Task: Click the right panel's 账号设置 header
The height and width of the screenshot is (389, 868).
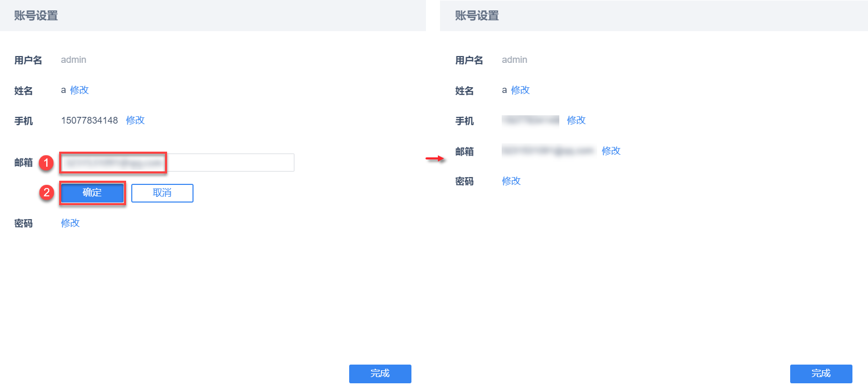Action: [477, 16]
